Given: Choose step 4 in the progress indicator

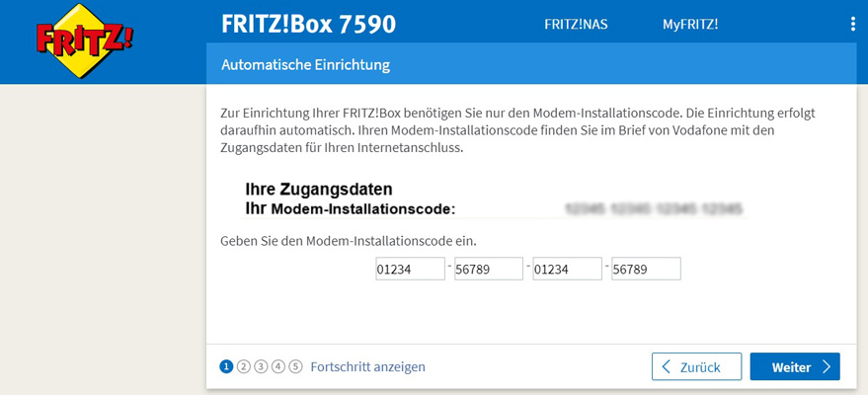Looking at the screenshot, I should tap(278, 366).
